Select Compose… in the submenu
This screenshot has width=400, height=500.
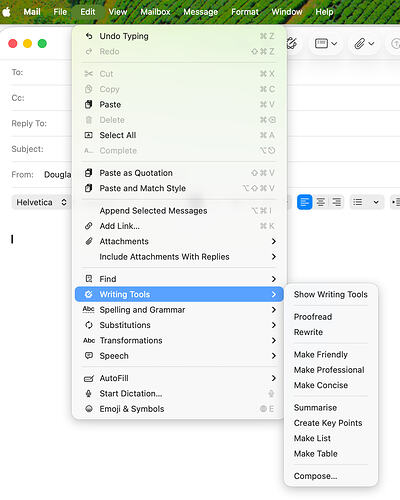coord(331,476)
